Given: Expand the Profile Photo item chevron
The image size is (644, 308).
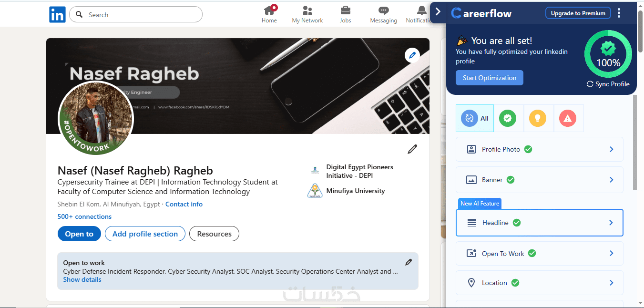Looking at the screenshot, I should pyautogui.click(x=611, y=149).
